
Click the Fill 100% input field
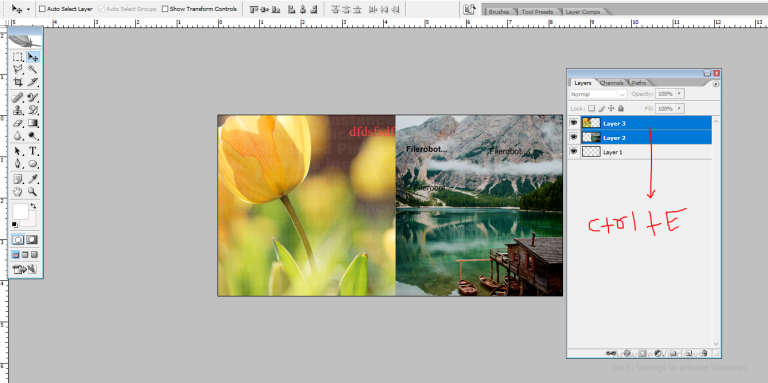[x=665, y=108]
